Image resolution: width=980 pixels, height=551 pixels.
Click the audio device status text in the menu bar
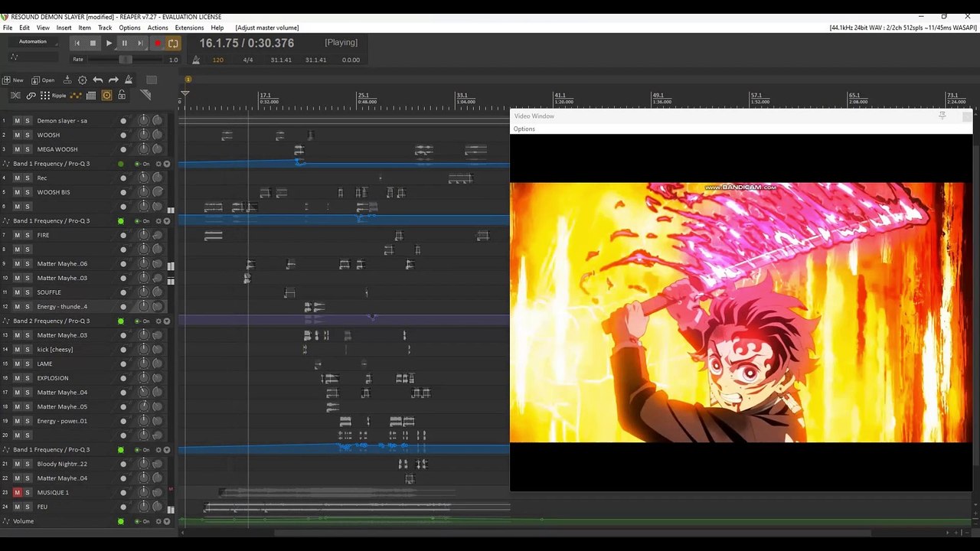[x=903, y=28]
